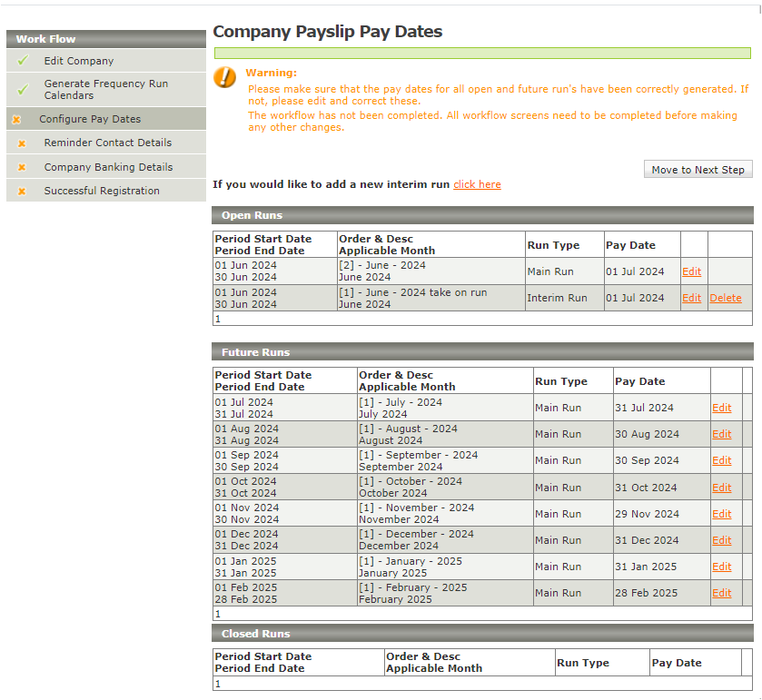762x700 pixels.
Task: Click page number 1 under Future Runs
Action: pyautogui.click(x=218, y=614)
